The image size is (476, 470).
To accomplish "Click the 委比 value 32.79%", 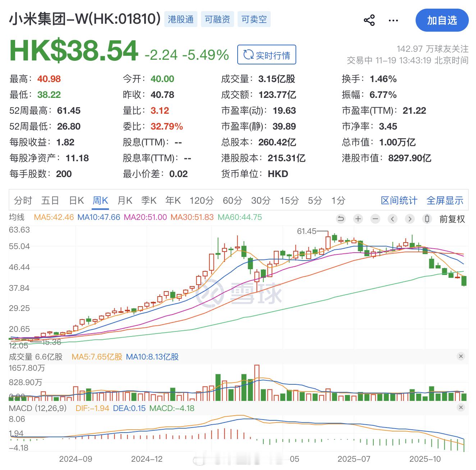I will [x=167, y=126].
